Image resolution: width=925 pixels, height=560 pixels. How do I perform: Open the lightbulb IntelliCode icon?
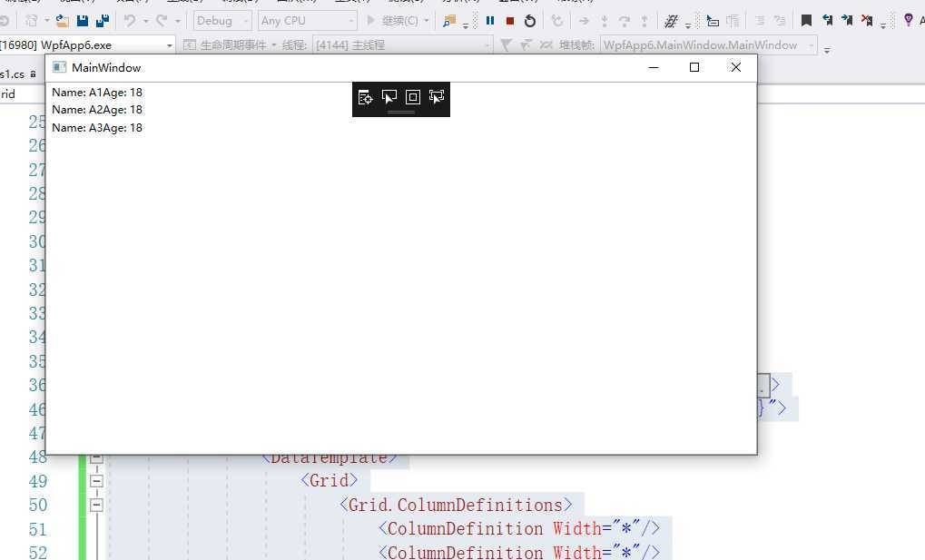(x=908, y=21)
